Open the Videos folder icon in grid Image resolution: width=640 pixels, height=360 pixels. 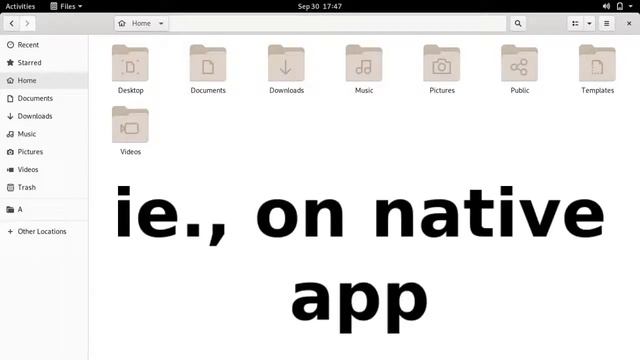point(130,124)
